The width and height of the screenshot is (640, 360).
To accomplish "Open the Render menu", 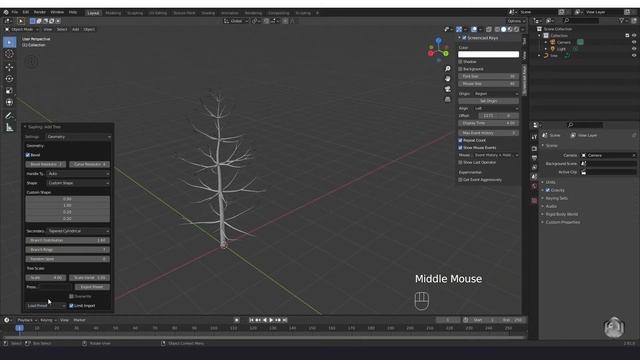I will click(40, 12).
